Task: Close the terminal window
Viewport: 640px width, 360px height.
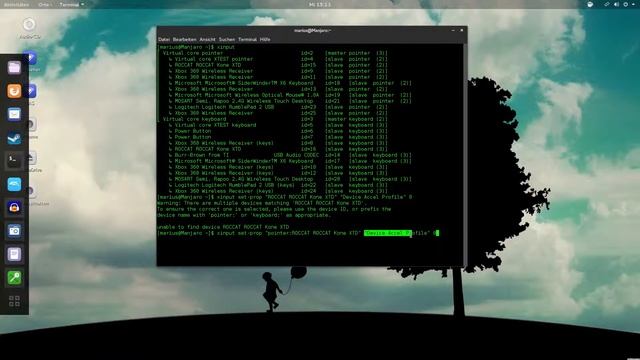Action: click(462, 31)
